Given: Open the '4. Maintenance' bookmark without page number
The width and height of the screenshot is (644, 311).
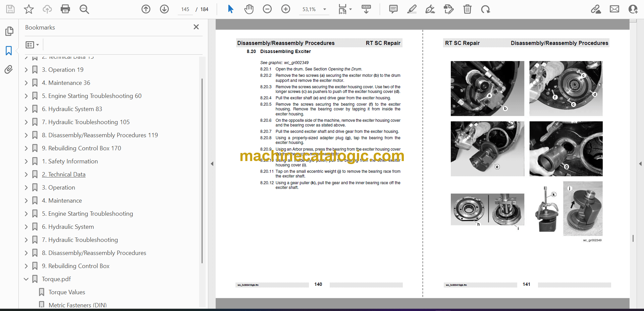Looking at the screenshot, I should click(62, 201).
